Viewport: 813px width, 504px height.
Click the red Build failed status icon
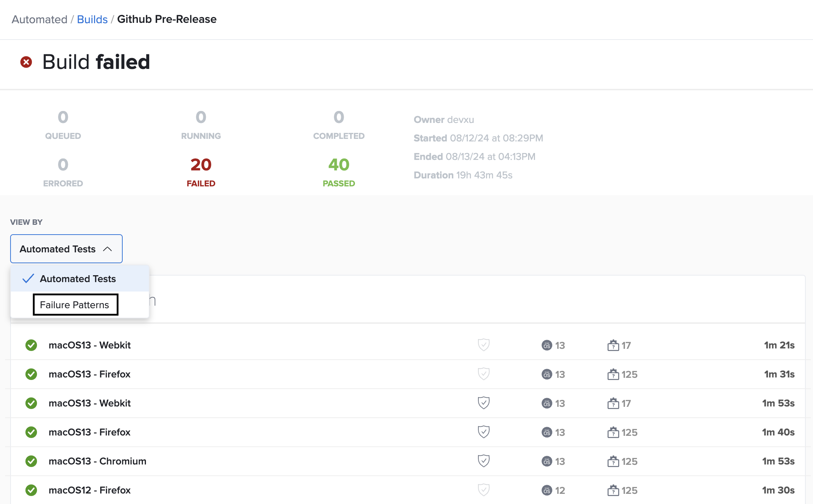point(26,62)
